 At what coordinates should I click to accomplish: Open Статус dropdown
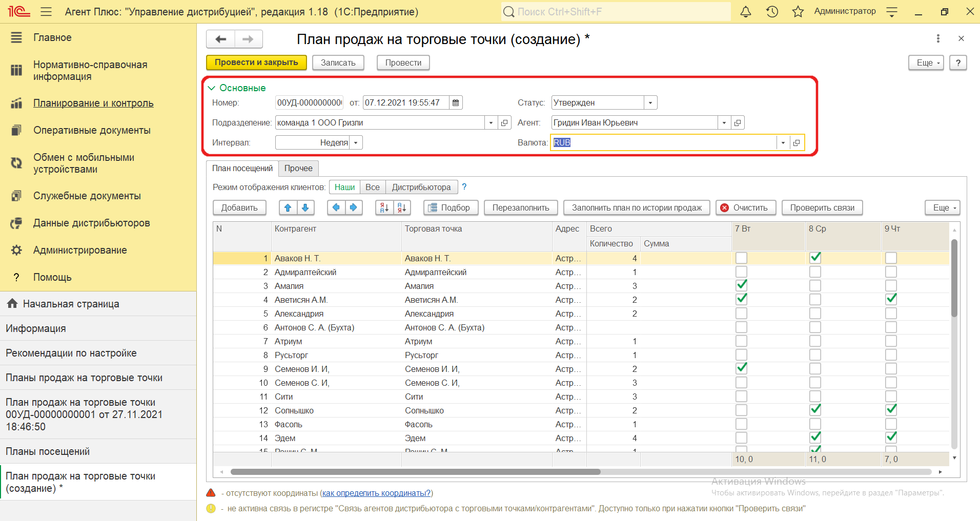tap(650, 102)
